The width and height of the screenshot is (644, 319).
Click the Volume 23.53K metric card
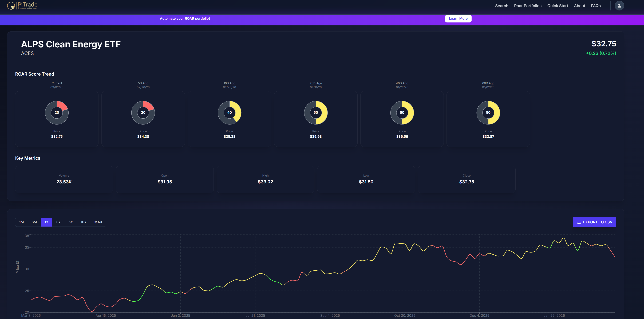[x=64, y=179]
